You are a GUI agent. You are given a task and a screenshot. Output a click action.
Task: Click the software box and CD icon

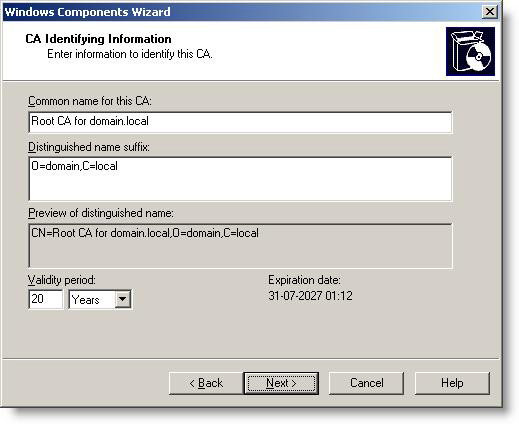(x=470, y=51)
